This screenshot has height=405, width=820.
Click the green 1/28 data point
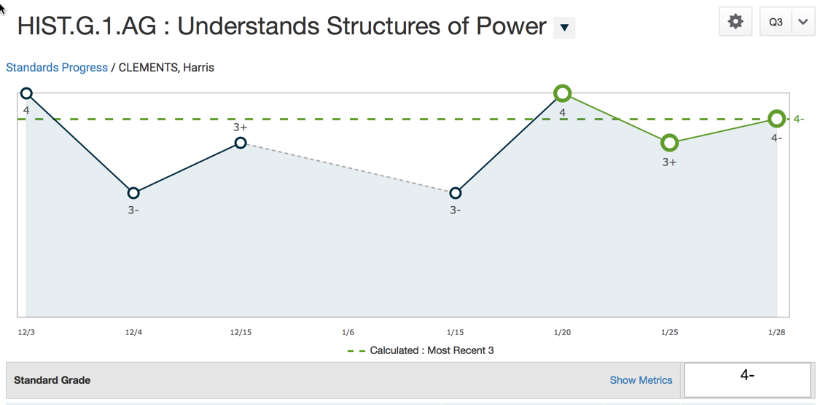[776, 119]
